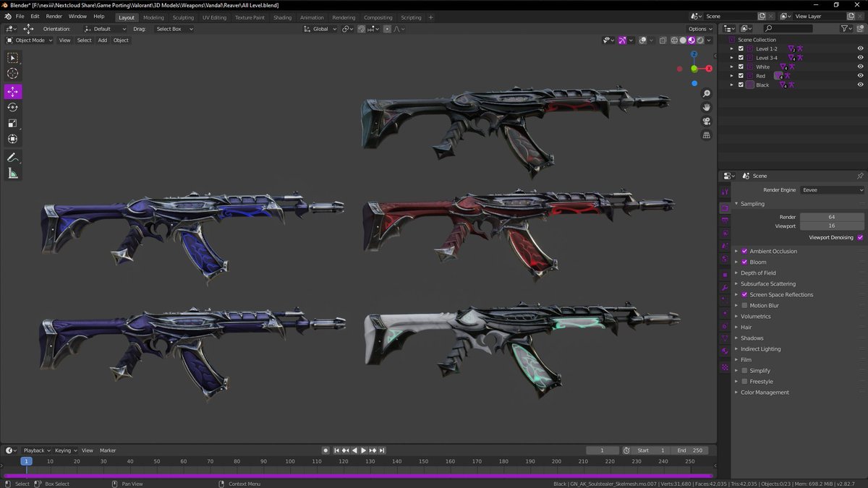Activate the Cursor tool
This screenshot has height=488, width=868.
(13, 74)
